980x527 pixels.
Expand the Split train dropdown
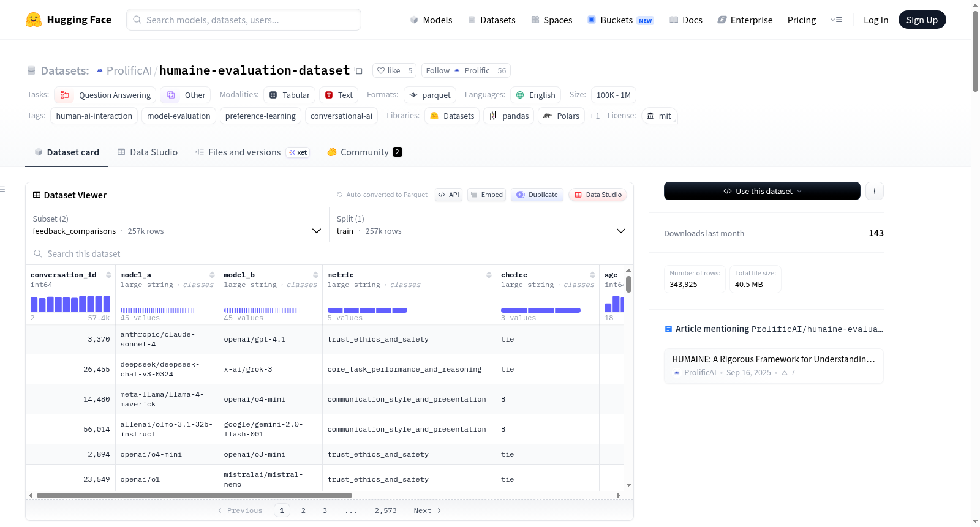click(481, 225)
